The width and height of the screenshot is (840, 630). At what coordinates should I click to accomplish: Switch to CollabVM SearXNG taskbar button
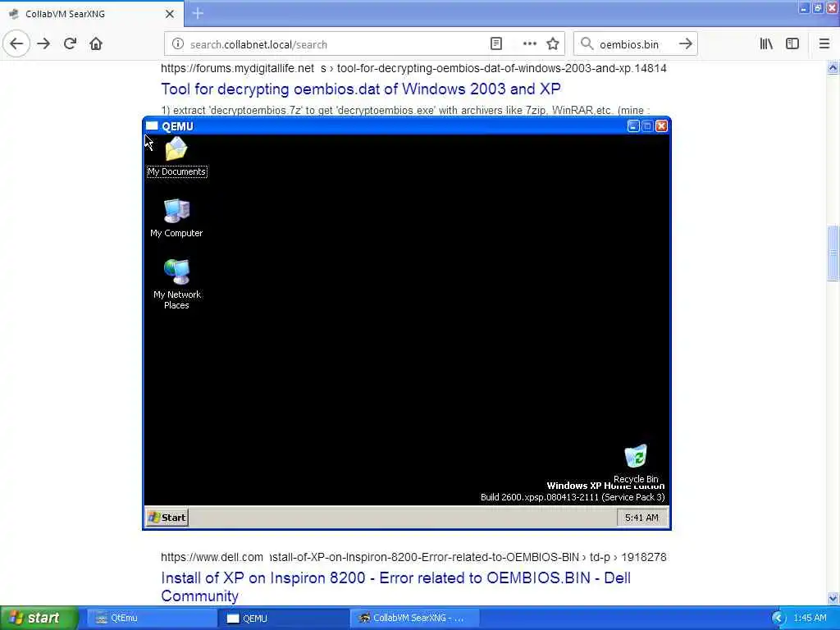tap(415, 619)
